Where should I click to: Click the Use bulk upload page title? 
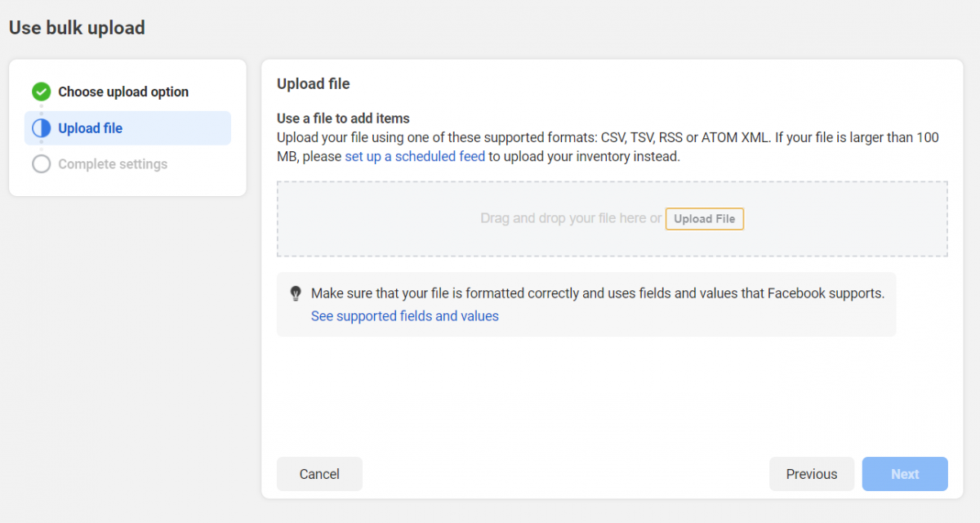pos(77,28)
